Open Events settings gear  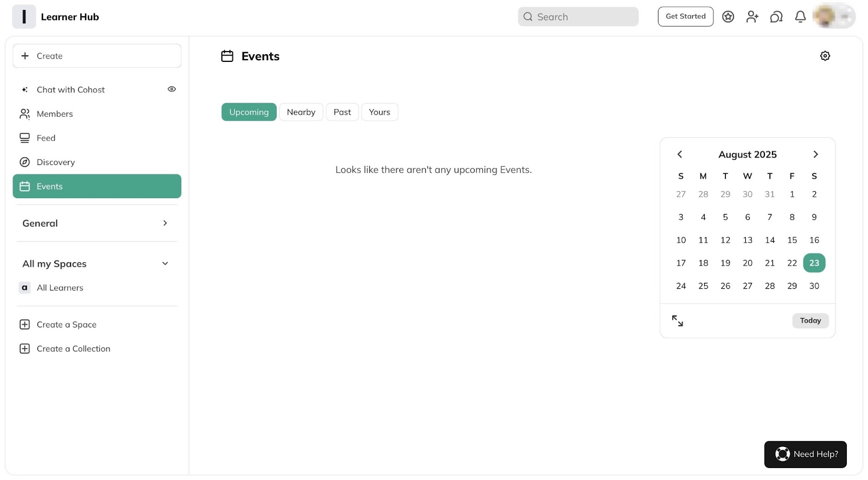(x=825, y=56)
